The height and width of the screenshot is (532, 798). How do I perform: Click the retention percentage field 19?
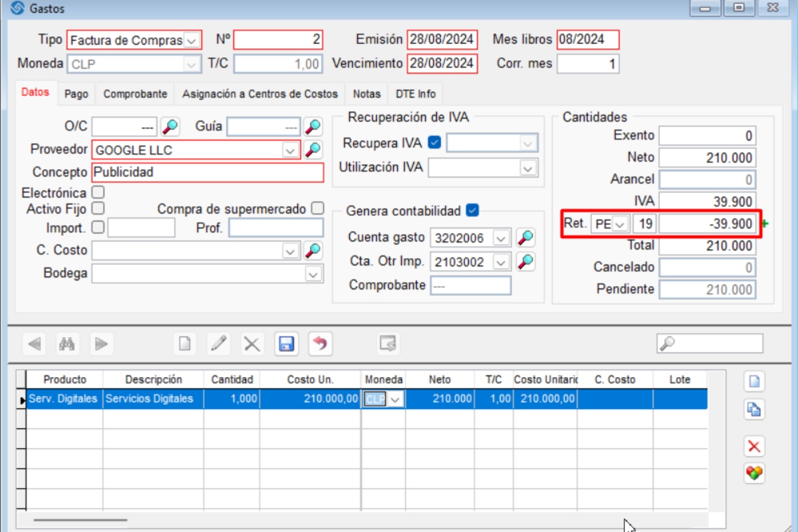644,224
